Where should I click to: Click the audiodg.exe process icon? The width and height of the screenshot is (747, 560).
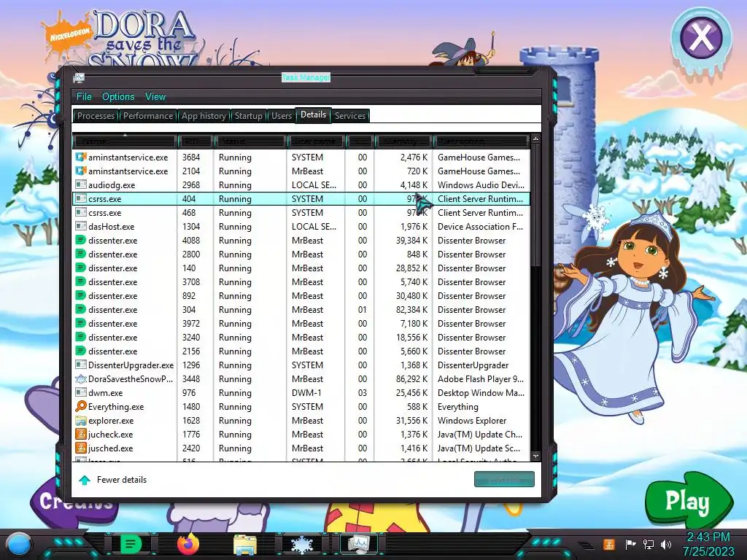81,184
